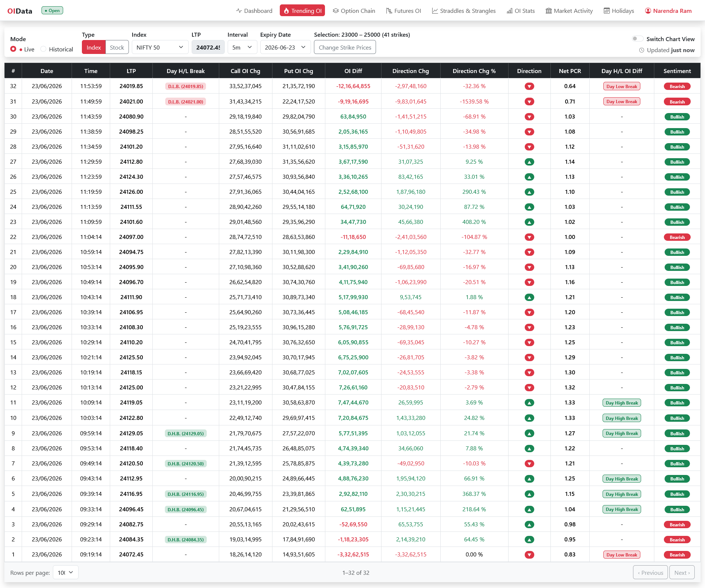Click down direction icon in row 1
Viewport: 705px width, 588px height.
(x=529, y=555)
